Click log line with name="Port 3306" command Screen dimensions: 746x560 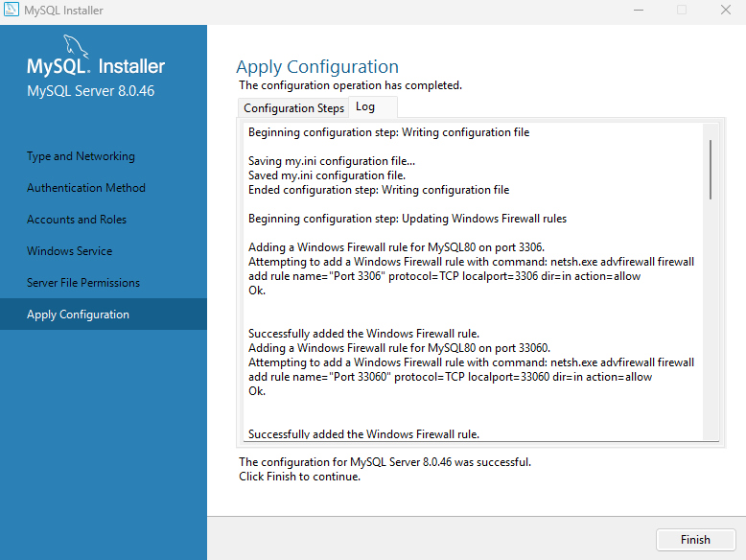point(444,276)
